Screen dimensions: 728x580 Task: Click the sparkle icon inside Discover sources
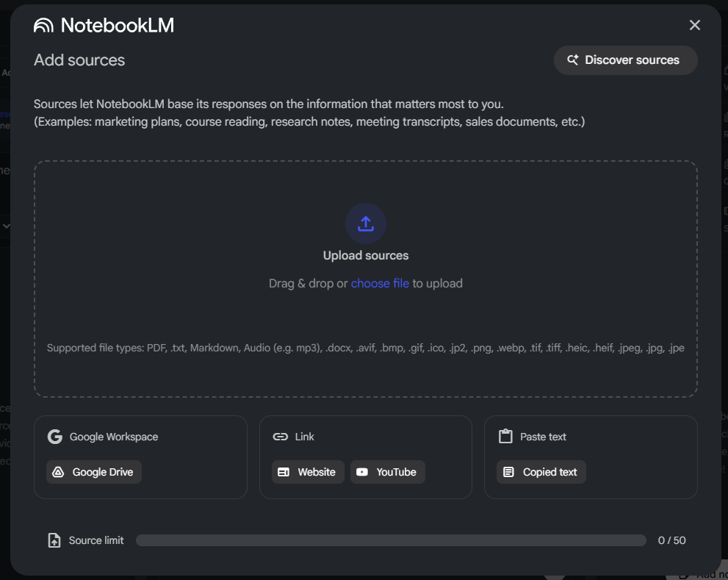(572, 60)
